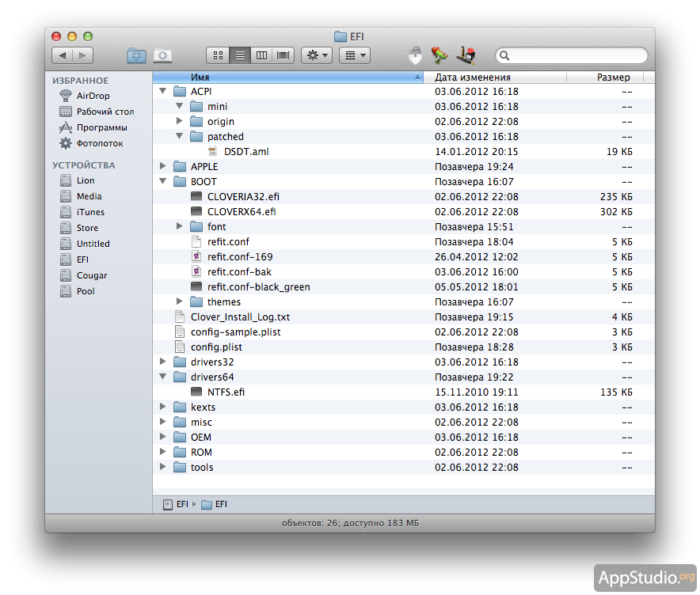Collapse the BOOT folder
The height and width of the screenshot is (595, 700).
tap(163, 181)
